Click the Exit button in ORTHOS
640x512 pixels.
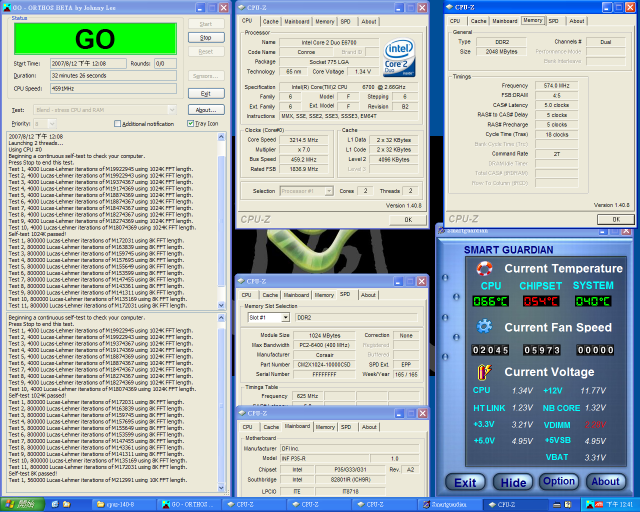(x=206, y=93)
